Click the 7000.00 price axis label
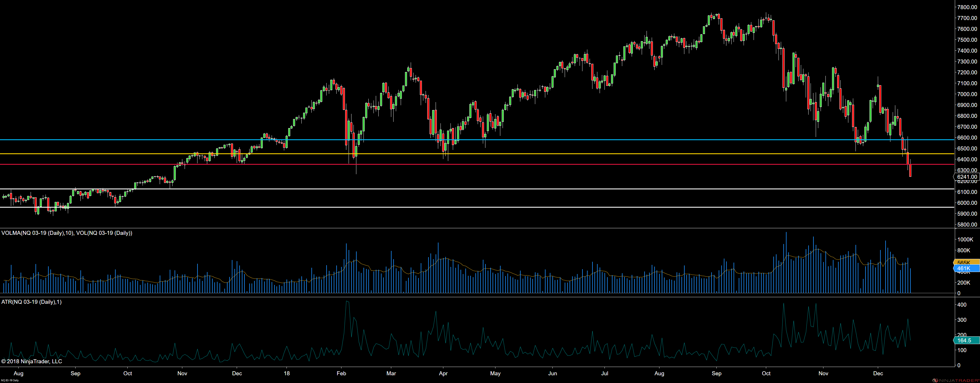 [967, 94]
